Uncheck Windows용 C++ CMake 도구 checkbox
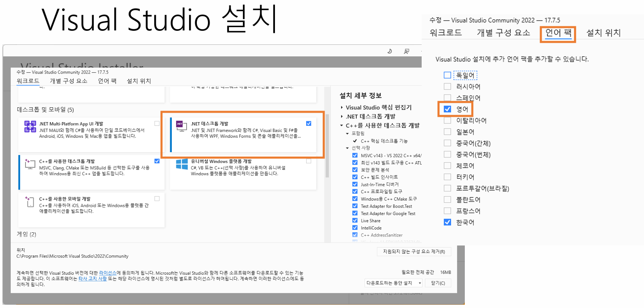644x308 pixels. pos(355,199)
